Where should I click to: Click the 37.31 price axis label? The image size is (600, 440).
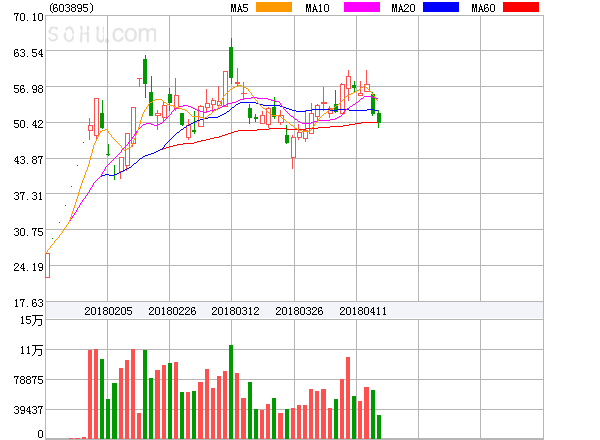[x=29, y=196]
